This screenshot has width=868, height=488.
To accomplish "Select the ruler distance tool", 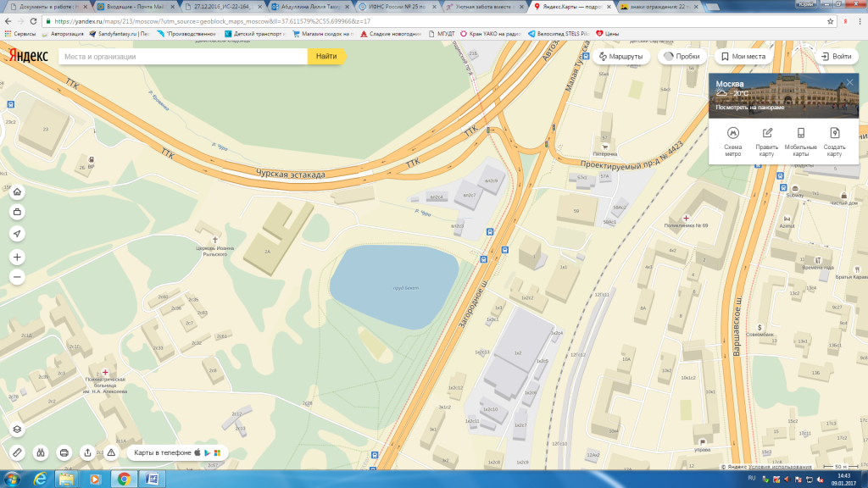I will click(17, 452).
